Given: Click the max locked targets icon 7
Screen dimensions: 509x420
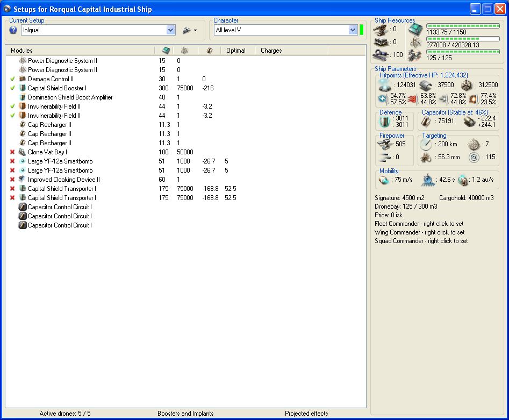Looking at the screenshot, I should (474, 144).
